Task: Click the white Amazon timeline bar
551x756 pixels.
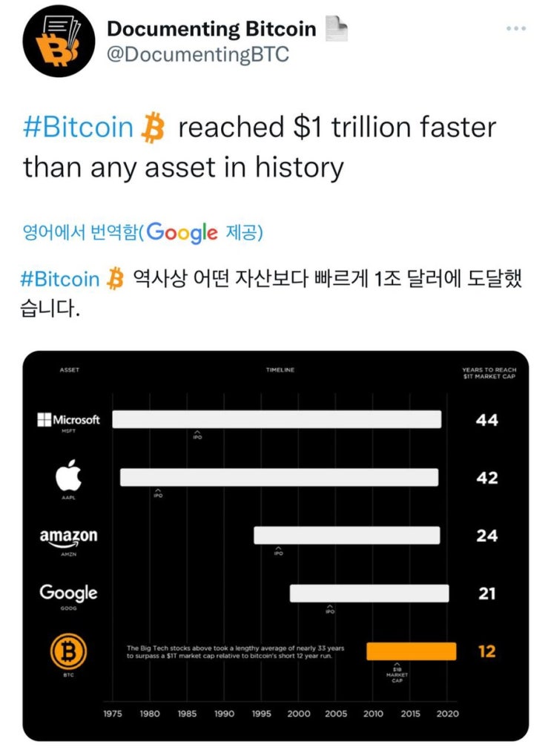Action: click(346, 535)
